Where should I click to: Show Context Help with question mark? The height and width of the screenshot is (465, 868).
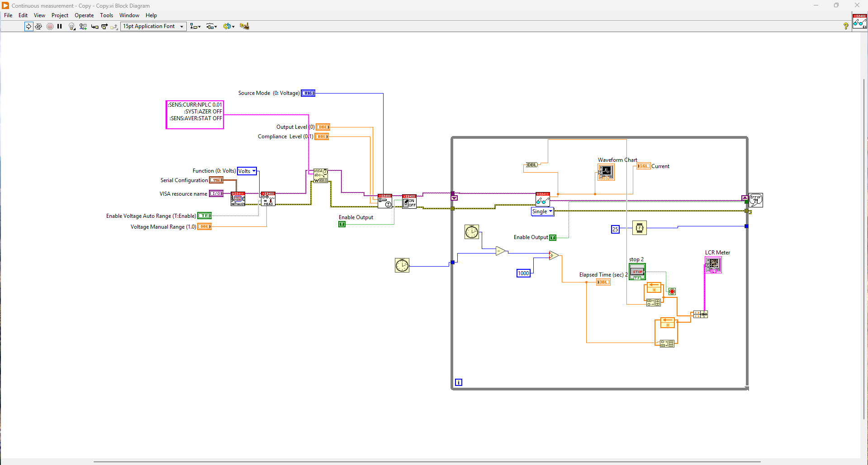pyautogui.click(x=846, y=26)
